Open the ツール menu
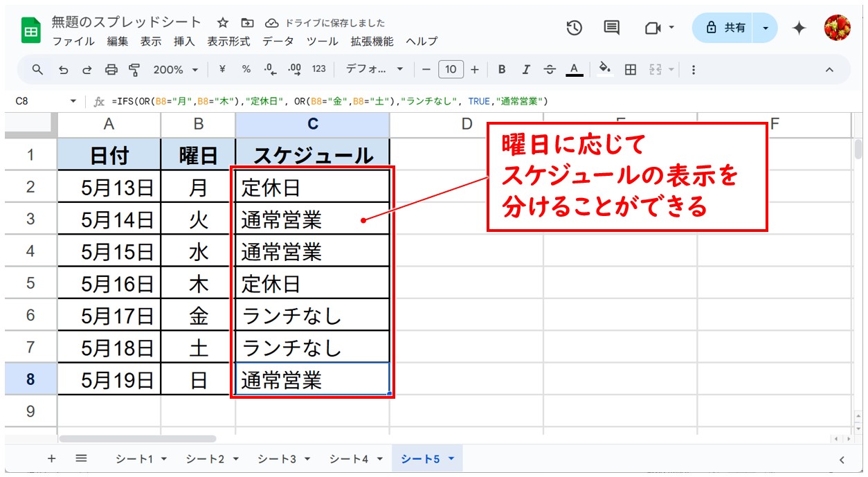The image size is (868, 477). click(x=322, y=42)
